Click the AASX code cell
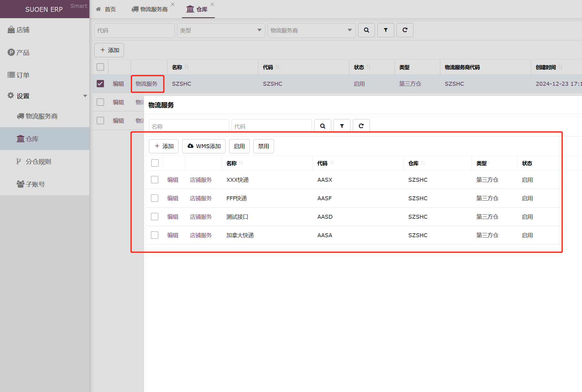 tap(325, 180)
